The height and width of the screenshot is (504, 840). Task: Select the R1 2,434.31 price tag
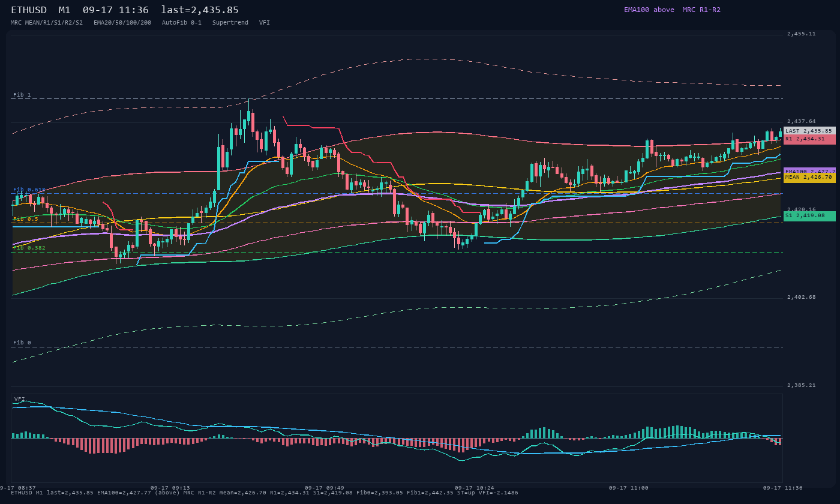[x=809, y=139]
